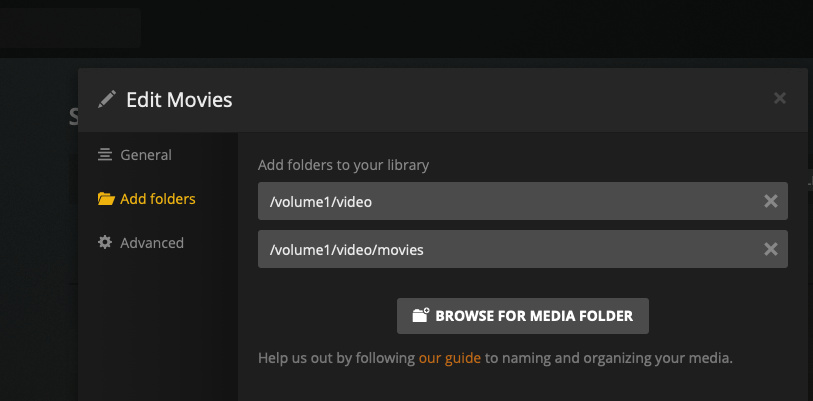Click the pencil icon beside Edit Movies
Viewport: 813px width, 401px height.
[x=107, y=99]
